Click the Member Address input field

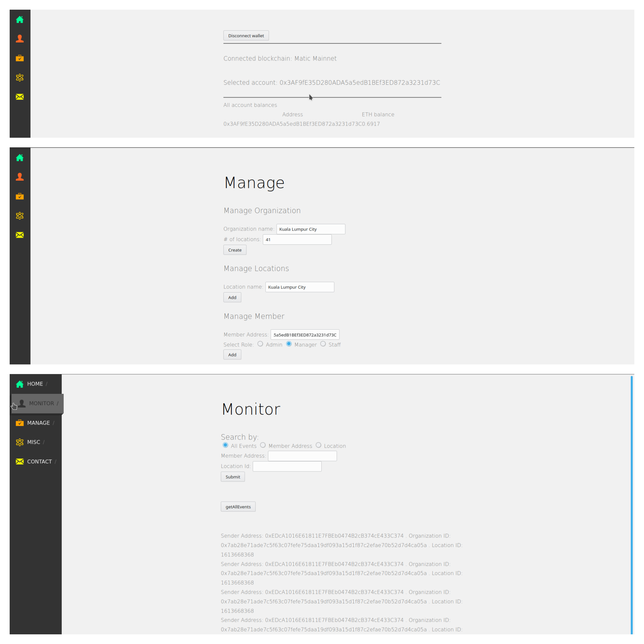click(301, 455)
